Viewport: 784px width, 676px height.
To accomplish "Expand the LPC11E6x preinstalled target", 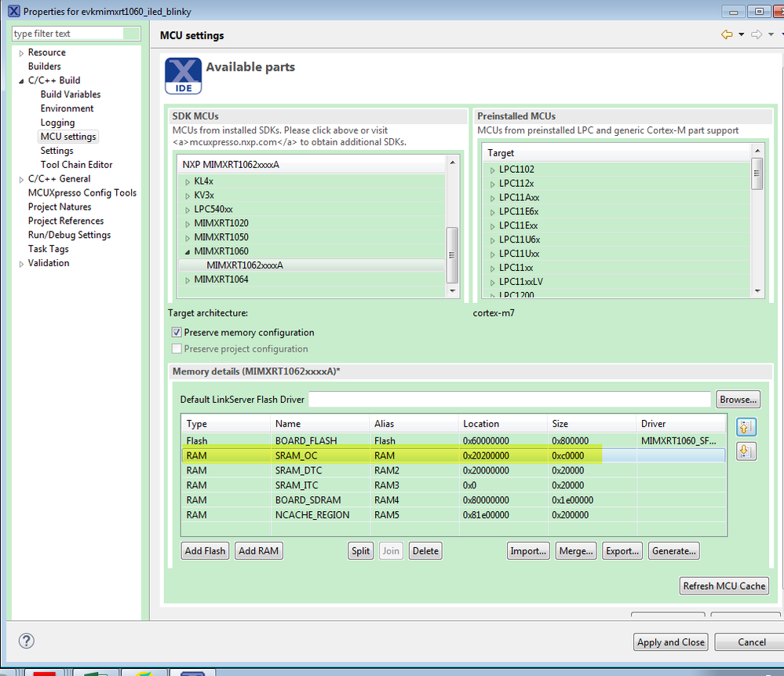I will pyautogui.click(x=493, y=212).
